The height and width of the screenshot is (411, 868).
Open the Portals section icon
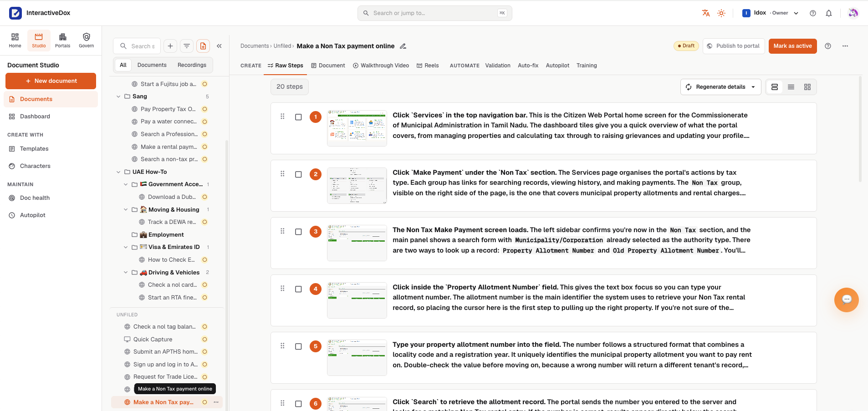click(63, 40)
